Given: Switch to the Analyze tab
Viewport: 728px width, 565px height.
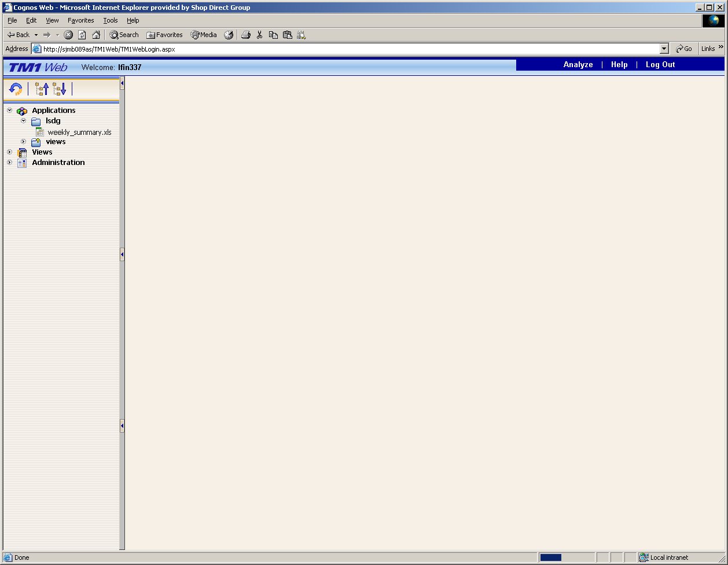Looking at the screenshot, I should click(578, 65).
